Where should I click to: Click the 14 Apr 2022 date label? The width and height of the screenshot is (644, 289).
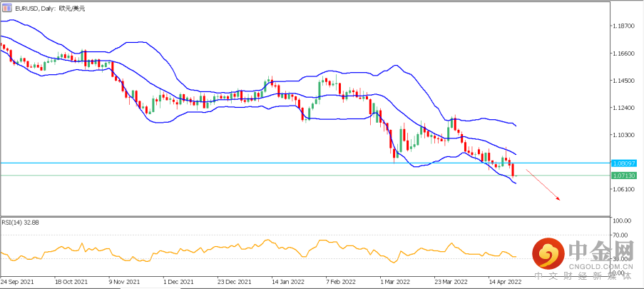point(505,283)
